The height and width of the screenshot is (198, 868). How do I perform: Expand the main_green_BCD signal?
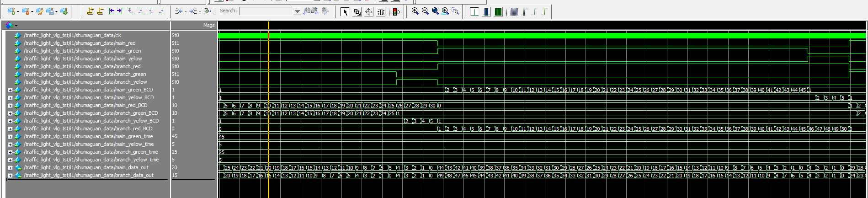point(10,90)
